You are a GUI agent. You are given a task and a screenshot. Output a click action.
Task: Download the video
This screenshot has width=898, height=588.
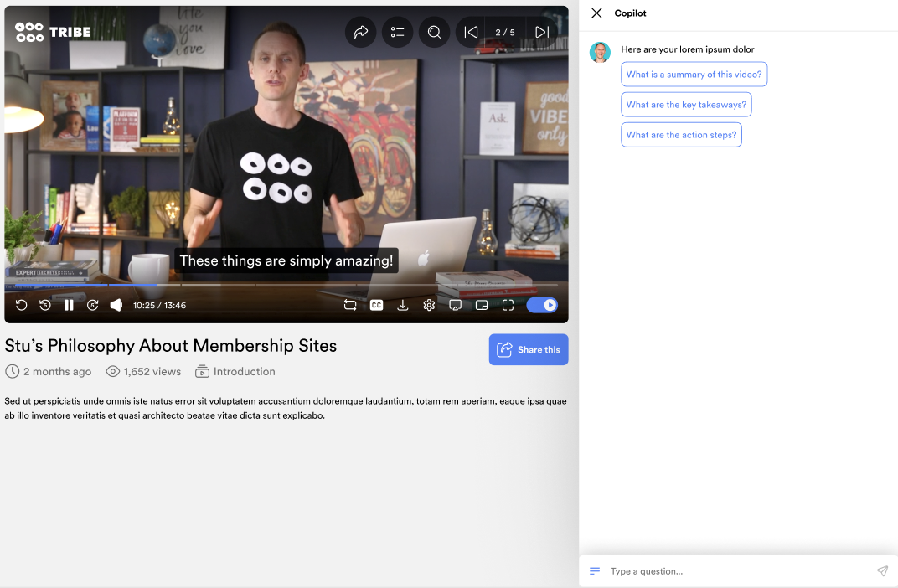[403, 306]
